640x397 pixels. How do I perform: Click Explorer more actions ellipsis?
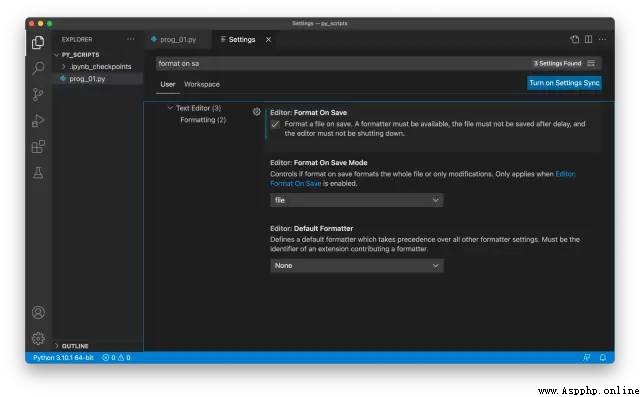[131, 39]
